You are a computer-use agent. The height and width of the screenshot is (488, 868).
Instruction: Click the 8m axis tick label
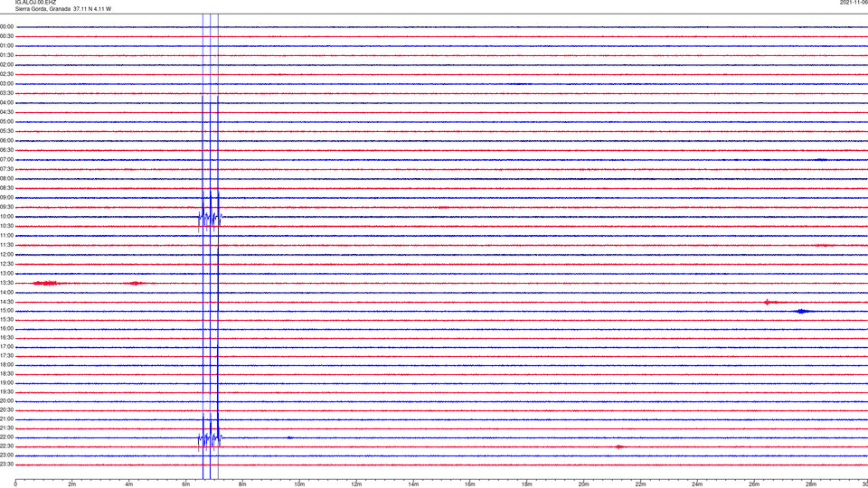pos(242,484)
